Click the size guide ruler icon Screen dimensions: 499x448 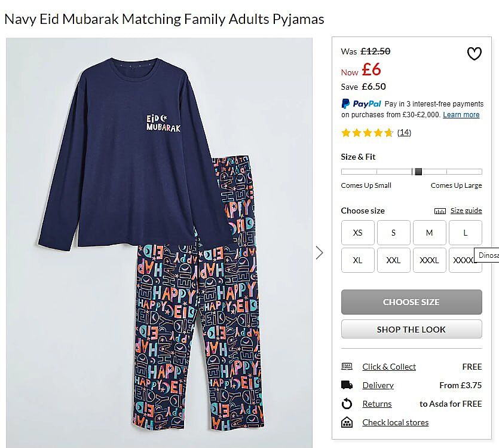(x=440, y=211)
